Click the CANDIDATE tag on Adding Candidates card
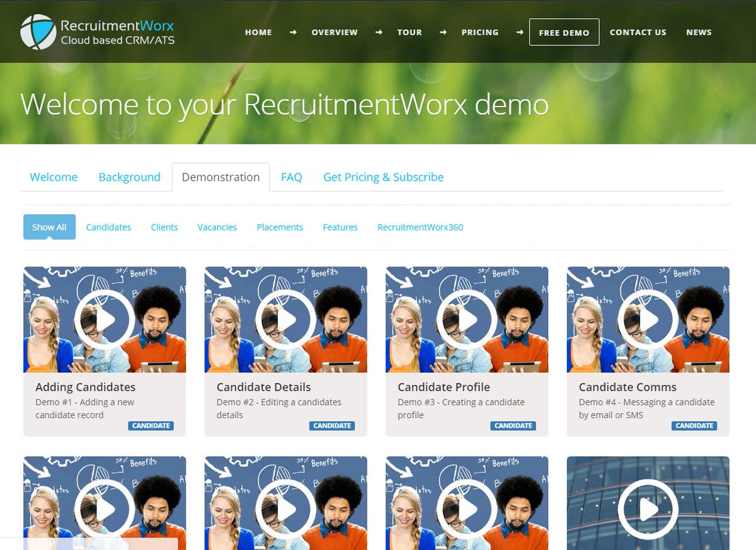756x550 pixels. (151, 426)
